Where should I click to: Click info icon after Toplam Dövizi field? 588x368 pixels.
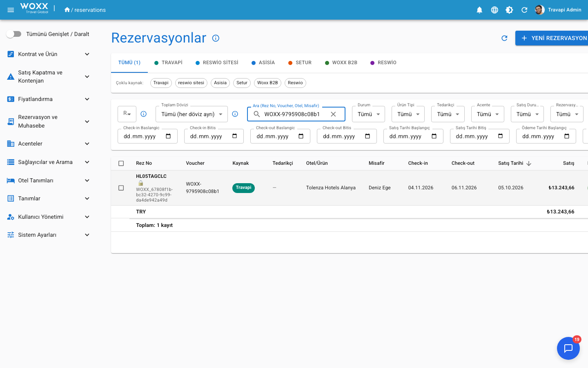click(x=235, y=114)
